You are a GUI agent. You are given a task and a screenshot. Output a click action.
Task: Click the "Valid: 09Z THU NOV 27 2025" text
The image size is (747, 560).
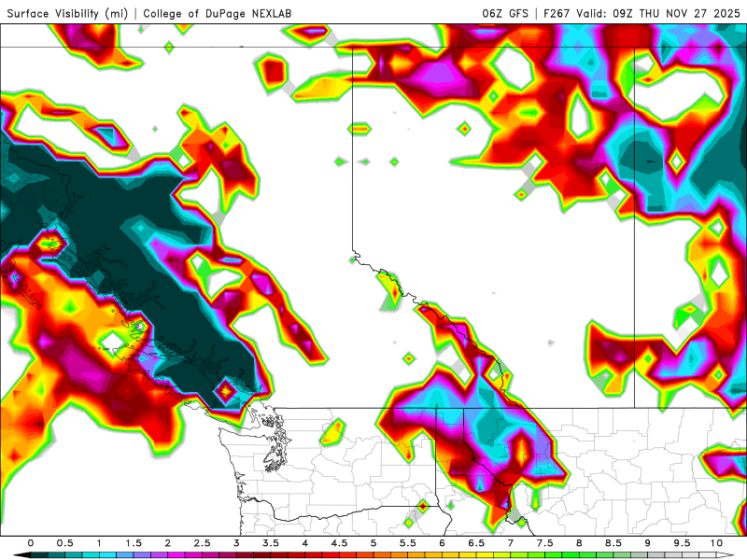click(x=658, y=13)
